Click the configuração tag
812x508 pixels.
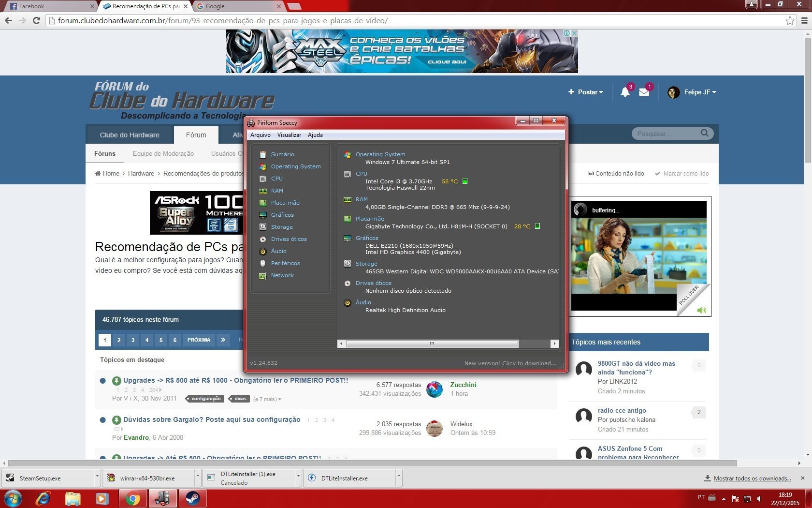[205, 399]
